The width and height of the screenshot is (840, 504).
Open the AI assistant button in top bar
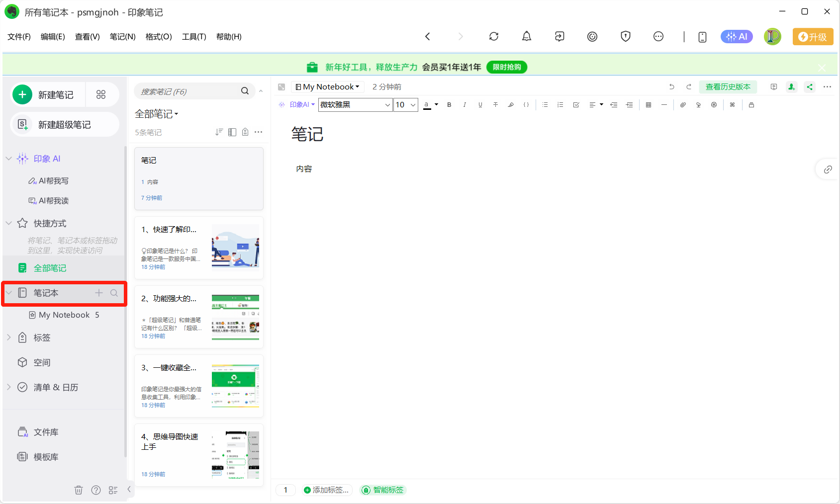pyautogui.click(x=737, y=36)
